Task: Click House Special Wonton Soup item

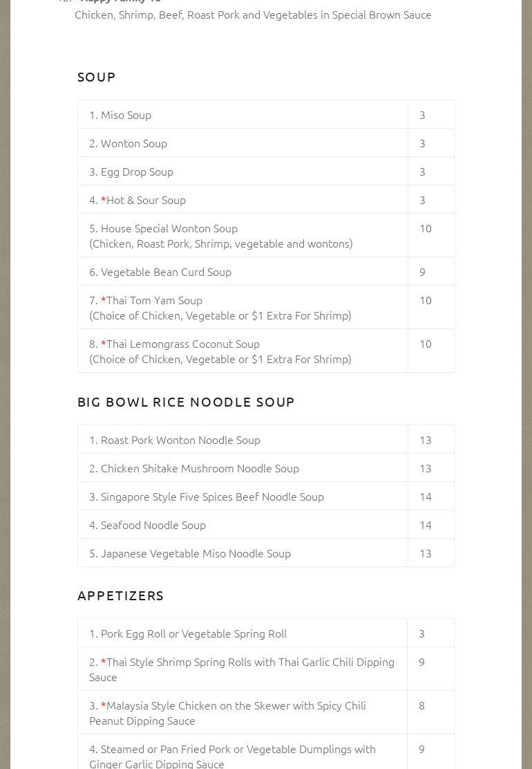Action: tap(169, 228)
